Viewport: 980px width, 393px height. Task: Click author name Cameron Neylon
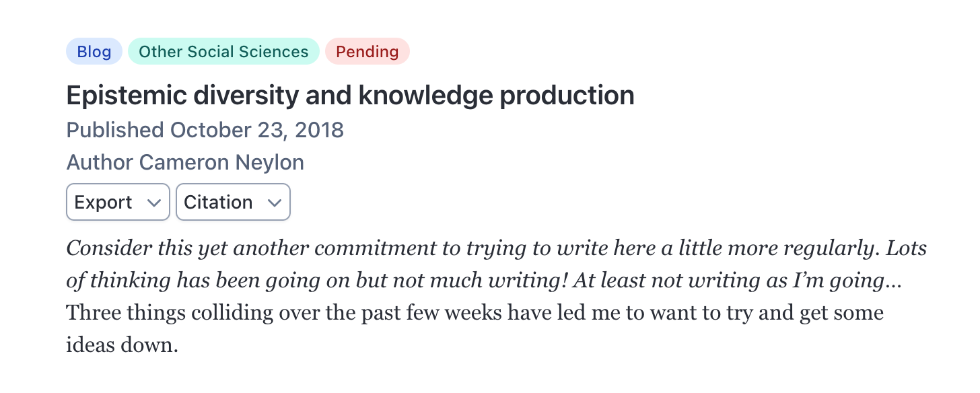click(221, 162)
